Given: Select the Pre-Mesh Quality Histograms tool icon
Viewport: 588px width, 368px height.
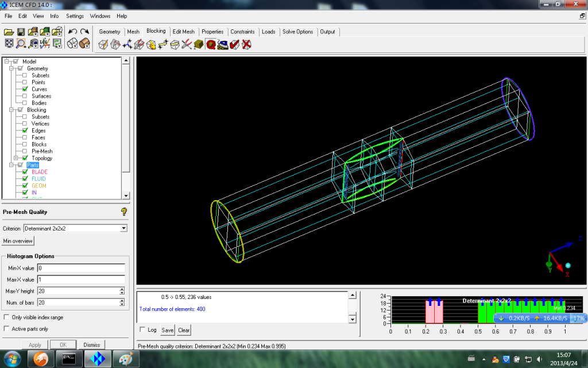Looking at the screenshot, I should pyautogui.click(x=211, y=44).
